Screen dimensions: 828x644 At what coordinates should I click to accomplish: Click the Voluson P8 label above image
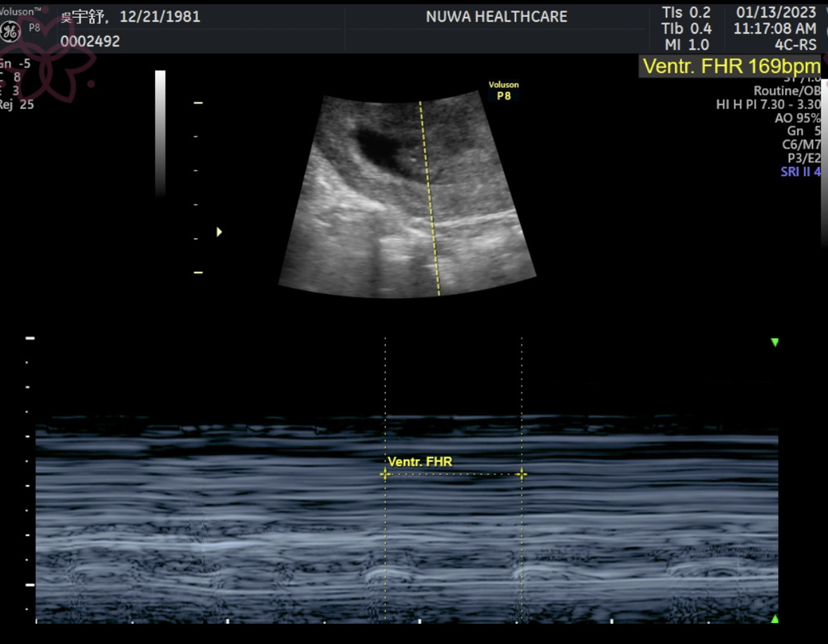pyautogui.click(x=504, y=90)
